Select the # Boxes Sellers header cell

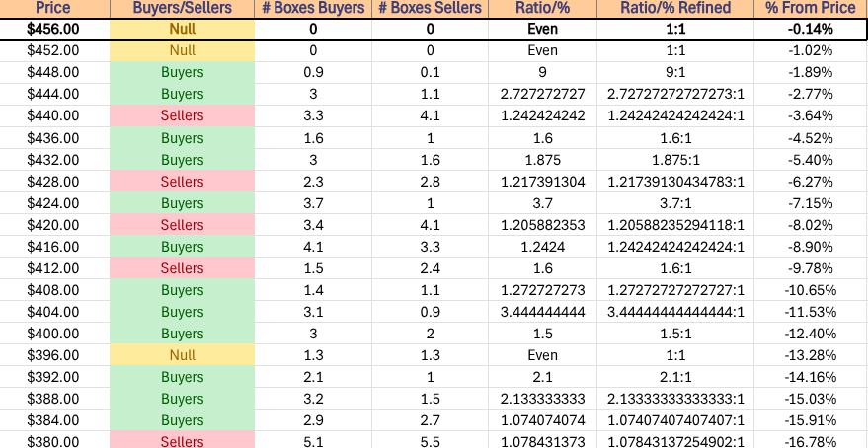(431, 8)
